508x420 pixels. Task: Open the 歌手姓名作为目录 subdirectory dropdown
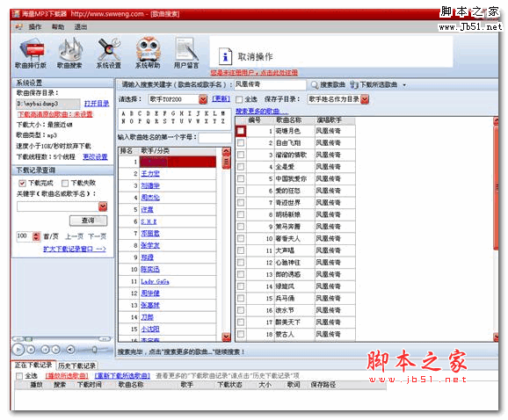(x=365, y=99)
